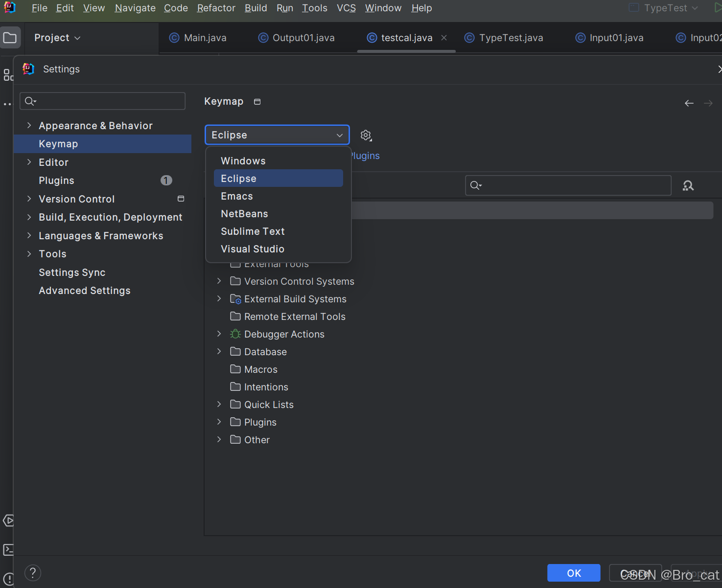Open the Services tool window icon
This screenshot has height=588, width=722.
pos(8,520)
